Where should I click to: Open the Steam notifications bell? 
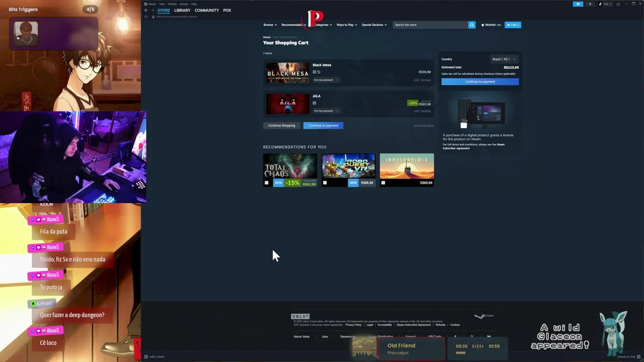[x=590, y=4]
